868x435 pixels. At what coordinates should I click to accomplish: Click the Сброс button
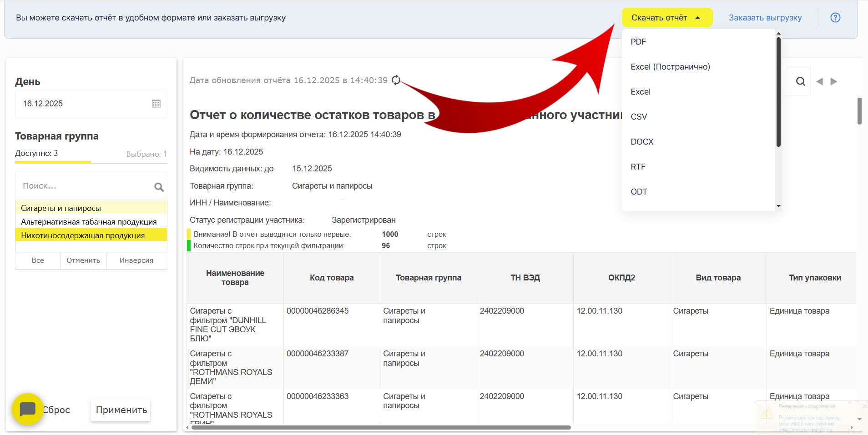click(x=56, y=410)
